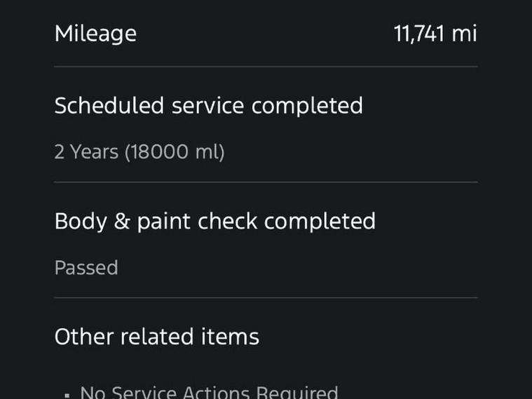Tap the ampersand in Body & paint heading
Screen dimensions: 532x399
[122, 222]
